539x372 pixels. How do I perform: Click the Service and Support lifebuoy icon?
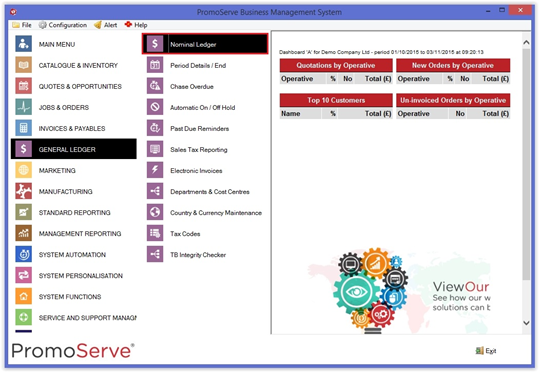23,317
